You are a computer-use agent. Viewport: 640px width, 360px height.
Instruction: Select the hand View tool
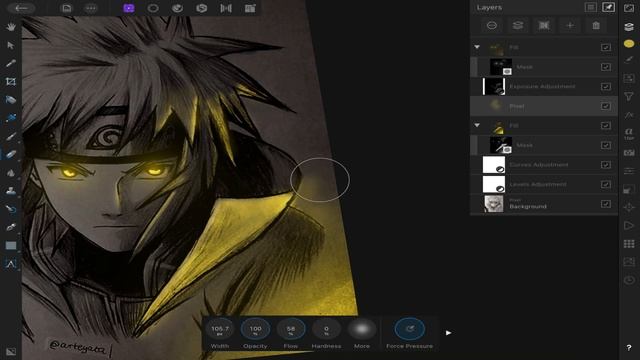[x=11, y=27]
